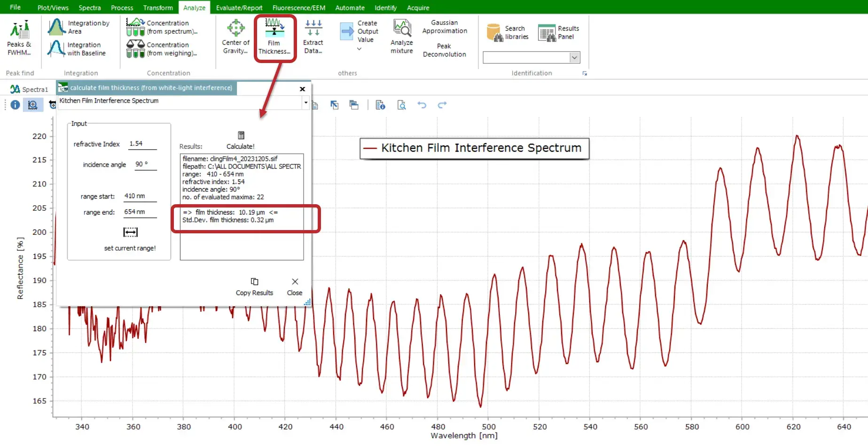Click the Copy Results icon
This screenshot has height=446, width=868.
254,281
